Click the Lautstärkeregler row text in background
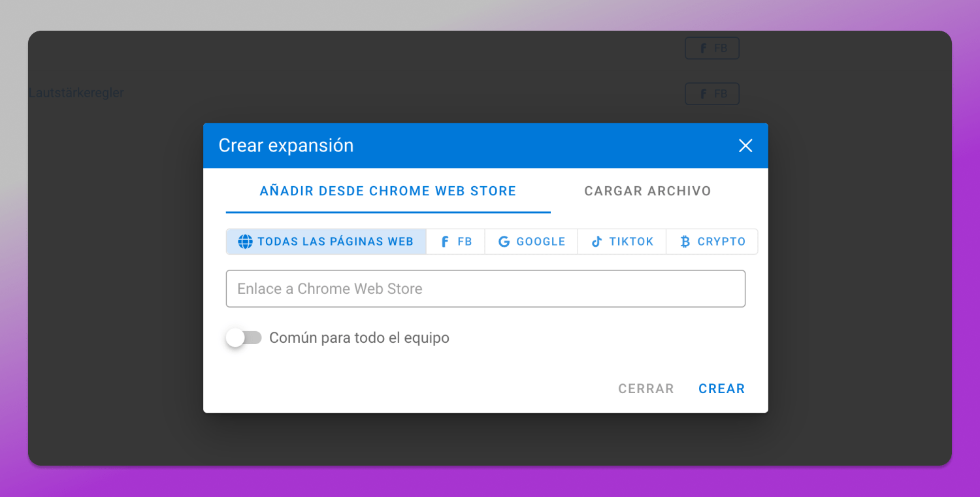Image resolution: width=980 pixels, height=497 pixels. click(76, 93)
